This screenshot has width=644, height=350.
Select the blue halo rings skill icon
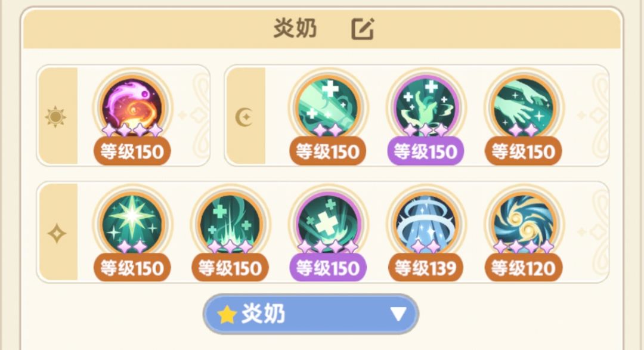coord(426,224)
